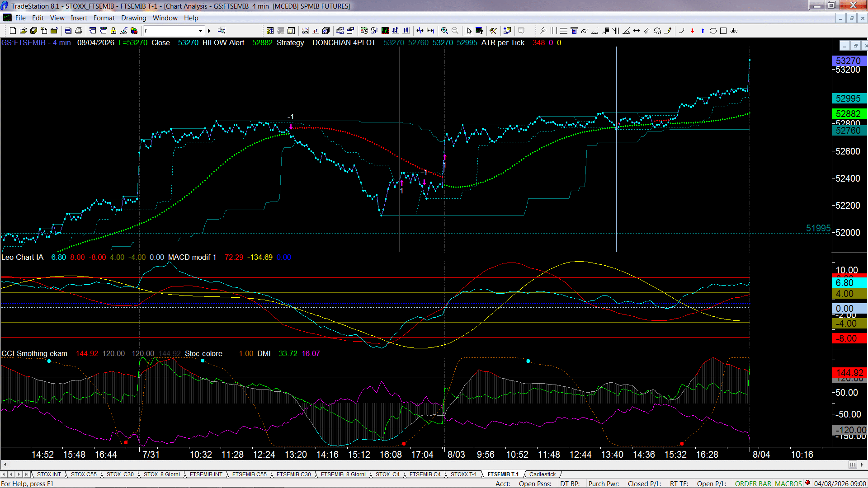The image size is (868, 488).
Task: Switch to the Cadlestick tab
Action: click(x=542, y=474)
